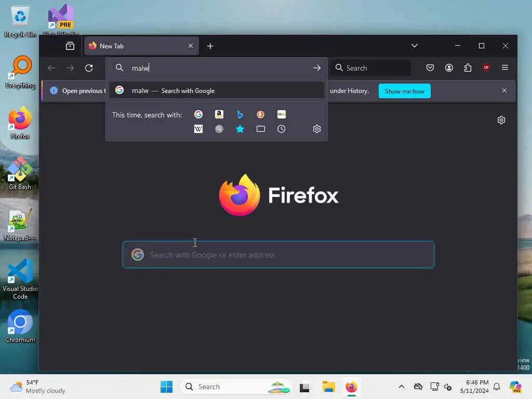Viewport: 532px width, 399px height.
Task: Search this time with Amazon icon
Action: (x=219, y=115)
